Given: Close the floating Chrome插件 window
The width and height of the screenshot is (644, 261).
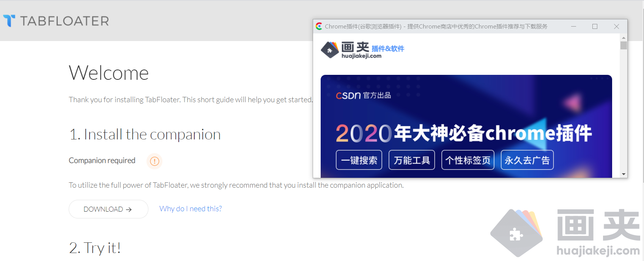Looking at the screenshot, I should click(x=616, y=26).
